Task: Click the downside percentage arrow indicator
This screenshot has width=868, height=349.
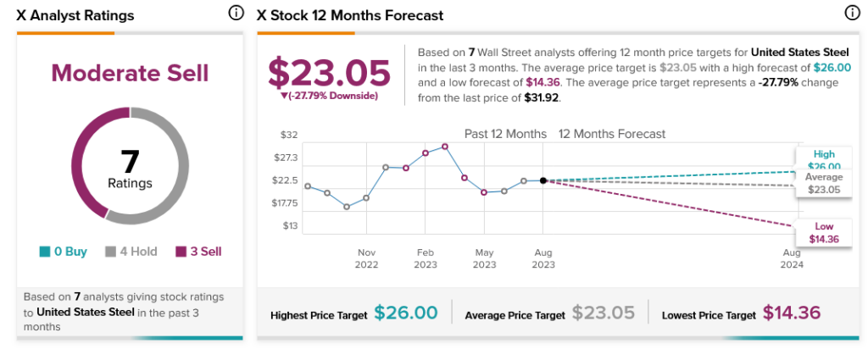Action: pos(285,97)
